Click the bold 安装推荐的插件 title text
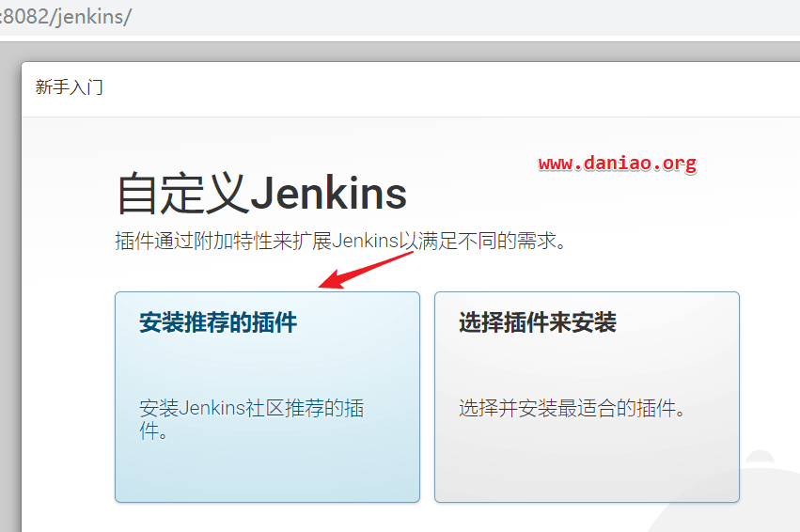The height and width of the screenshot is (532, 800). click(218, 322)
